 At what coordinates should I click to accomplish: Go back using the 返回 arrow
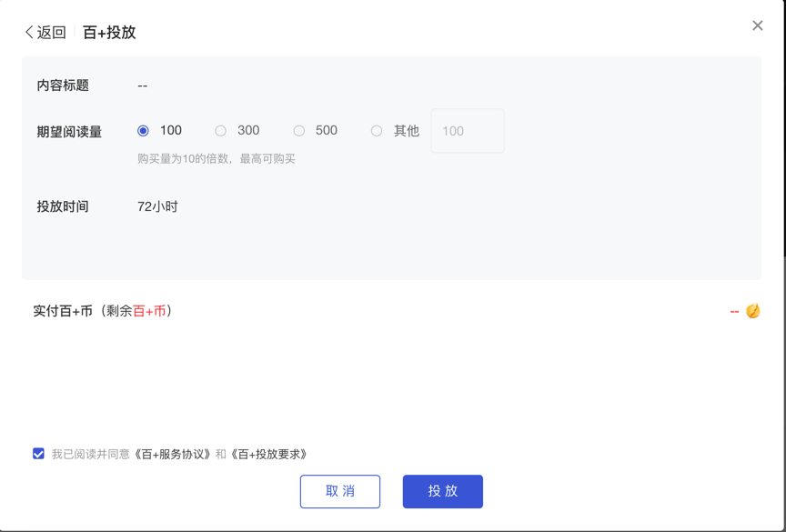45,33
